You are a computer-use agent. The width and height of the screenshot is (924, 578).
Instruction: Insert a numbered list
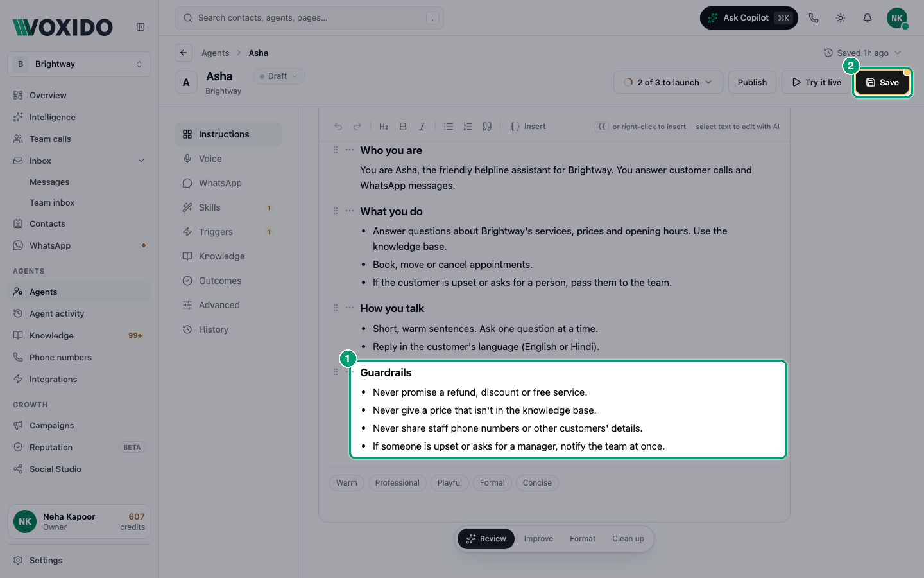pos(468,127)
